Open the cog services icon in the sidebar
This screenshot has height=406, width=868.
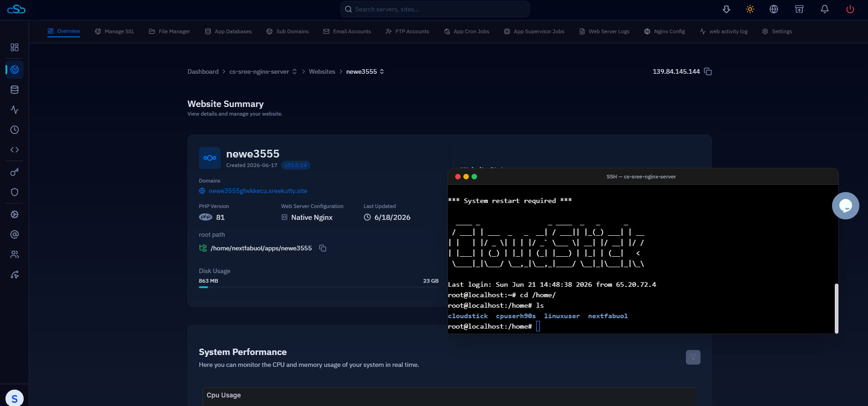pyautogui.click(x=15, y=214)
